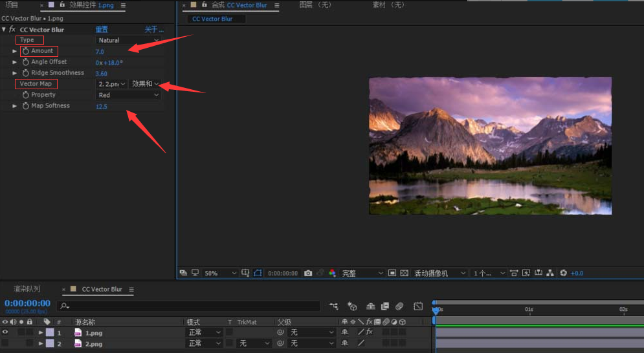Open the 活动摄像机 camera view dropdown
The image size is (644, 353).
tap(439, 273)
